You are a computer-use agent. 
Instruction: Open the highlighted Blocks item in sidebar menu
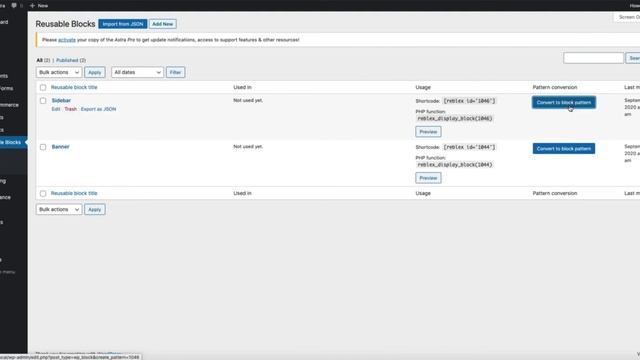coord(13,142)
